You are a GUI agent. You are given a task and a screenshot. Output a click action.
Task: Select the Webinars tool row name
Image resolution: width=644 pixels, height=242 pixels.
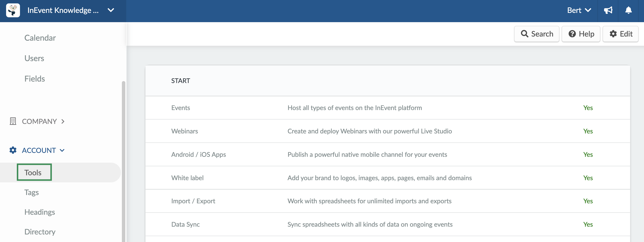(x=185, y=131)
